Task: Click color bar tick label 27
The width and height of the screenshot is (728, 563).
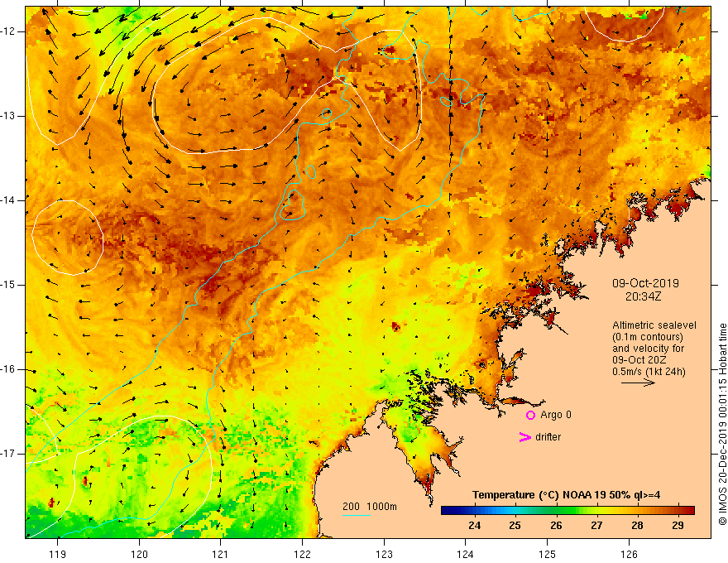Action: pyautogui.click(x=596, y=526)
